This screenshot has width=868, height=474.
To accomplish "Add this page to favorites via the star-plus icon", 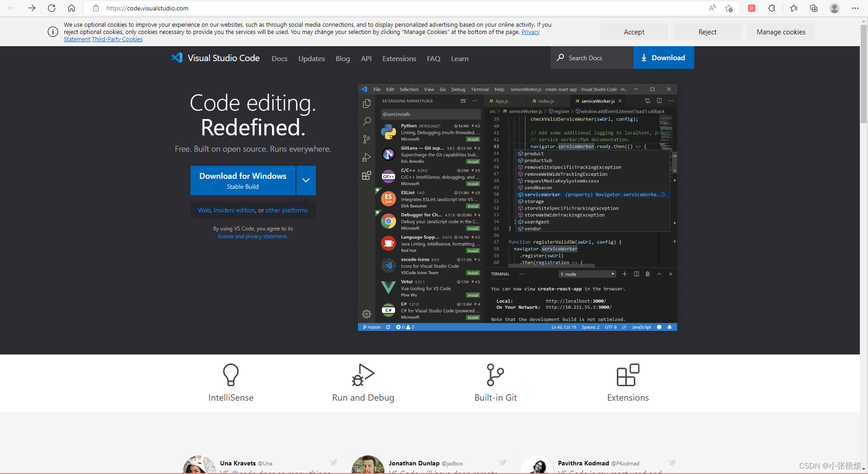I will (729, 8).
